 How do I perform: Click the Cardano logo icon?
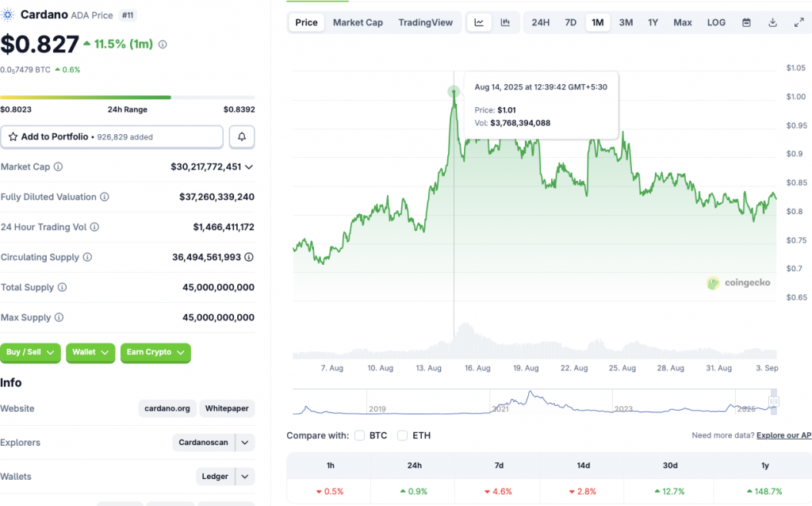click(x=8, y=15)
